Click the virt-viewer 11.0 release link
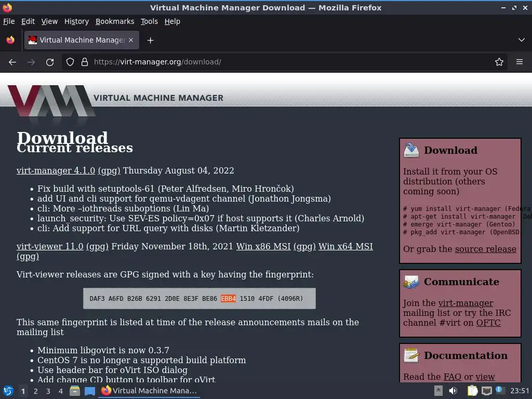Viewport: 532px width, 399px height. (x=50, y=246)
